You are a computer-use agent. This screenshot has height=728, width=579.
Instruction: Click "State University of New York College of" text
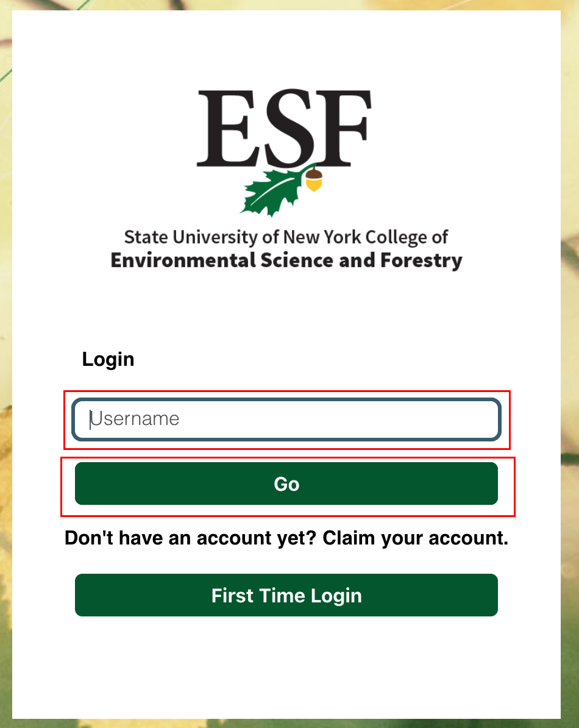pos(286,237)
